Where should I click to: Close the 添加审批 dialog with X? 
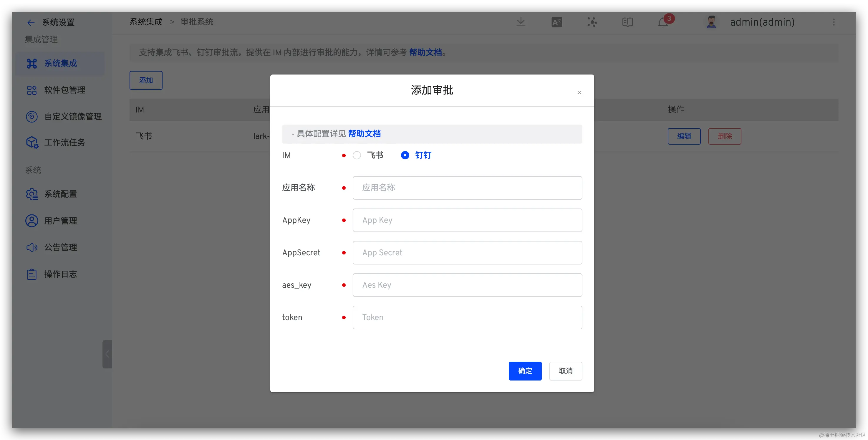[579, 93]
